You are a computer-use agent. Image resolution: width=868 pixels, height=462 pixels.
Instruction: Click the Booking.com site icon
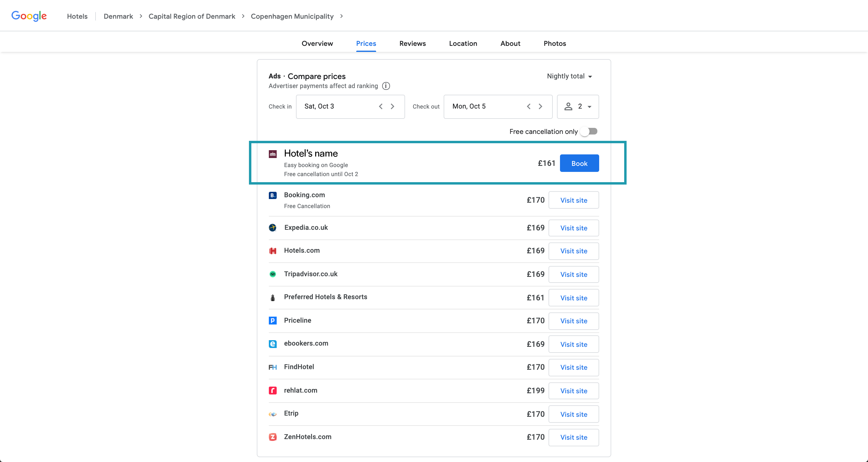(x=273, y=195)
